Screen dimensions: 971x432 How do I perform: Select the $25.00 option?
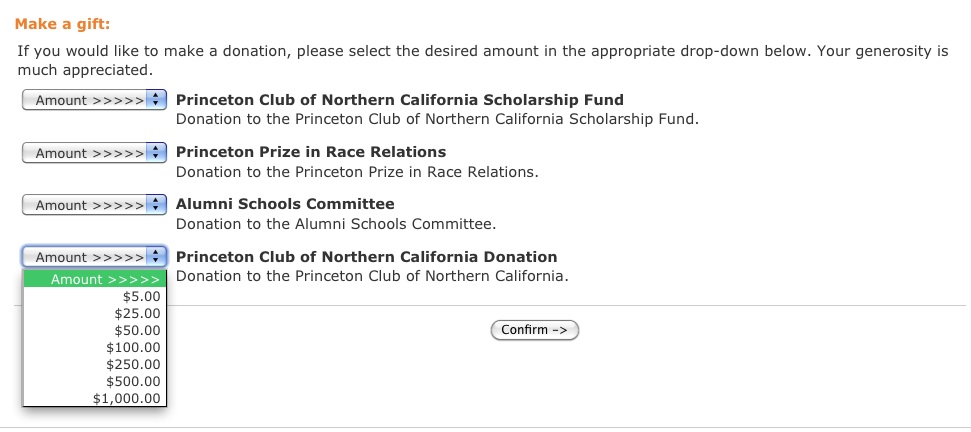[95, 313]
